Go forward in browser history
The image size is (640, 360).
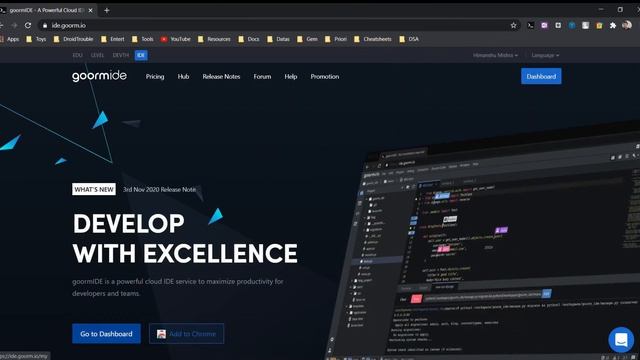point(14,25)
